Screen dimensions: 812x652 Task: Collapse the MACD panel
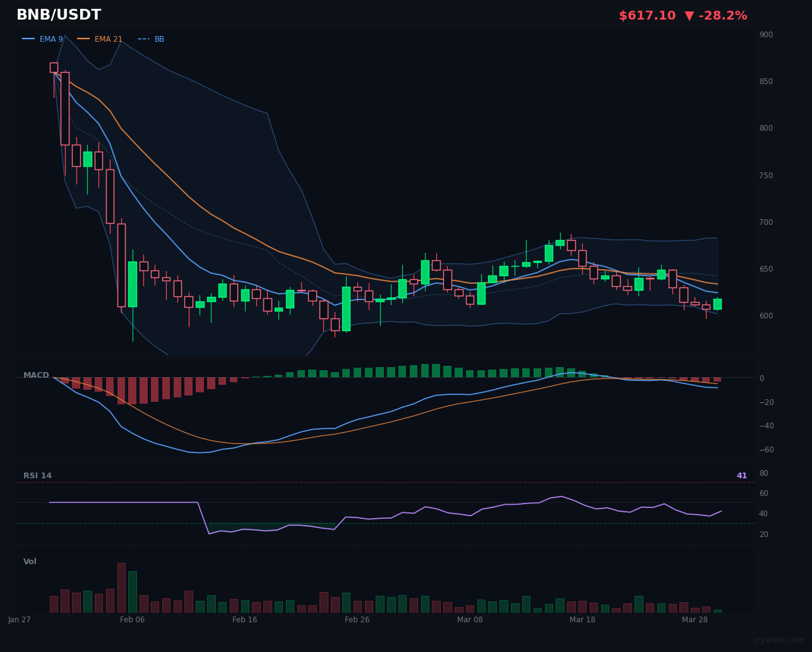coord(37,375)
